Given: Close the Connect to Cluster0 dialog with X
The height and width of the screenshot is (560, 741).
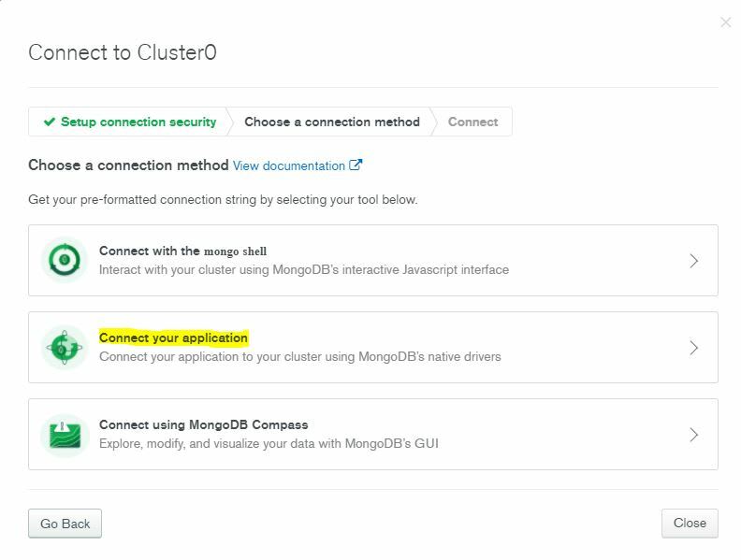Looking at the screenshot, I should 725,22.
